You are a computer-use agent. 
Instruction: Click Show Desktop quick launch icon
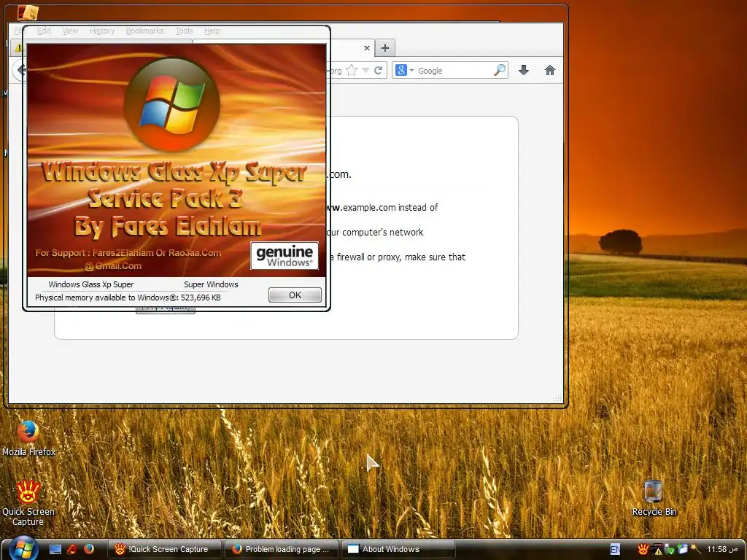coord(55,550)
